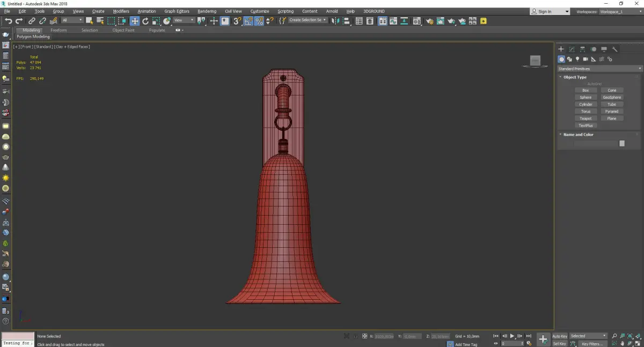Open the Scene Explorer from toolbar
This screenshot has height=347, width=644.
click(x=359, y=21)
